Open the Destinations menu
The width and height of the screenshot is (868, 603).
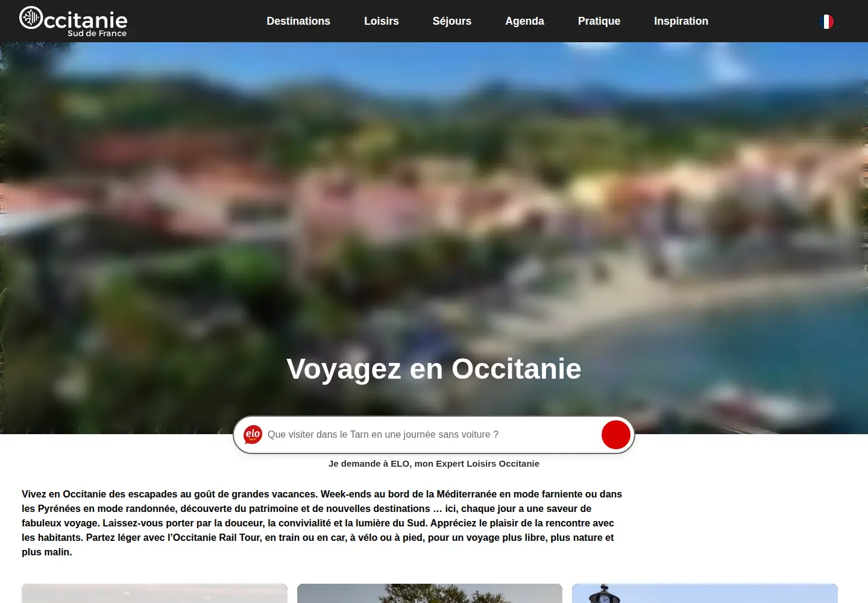pos(298,21)
